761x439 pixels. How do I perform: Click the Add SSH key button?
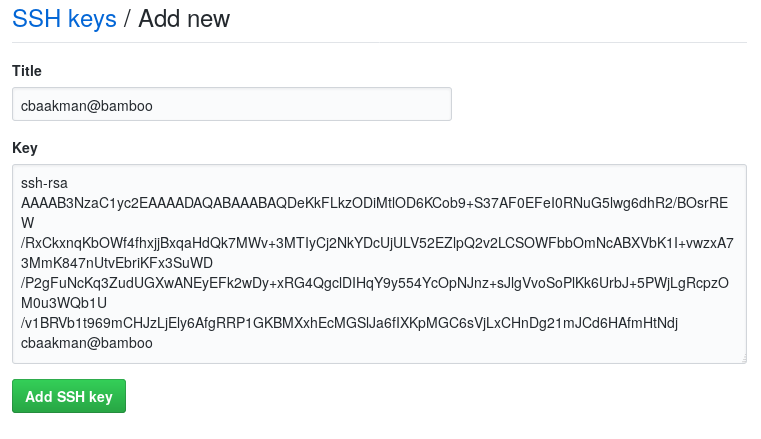[69, 396]
